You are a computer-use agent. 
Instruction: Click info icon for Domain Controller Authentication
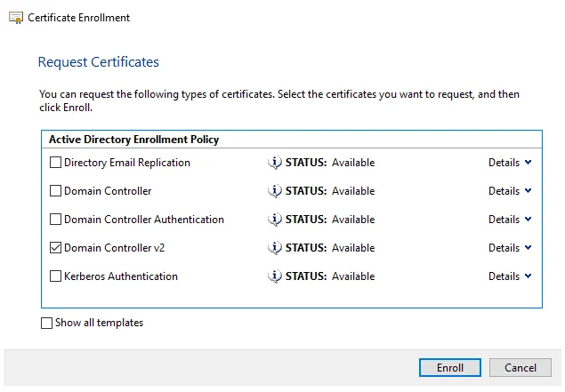[x=275, y=220]
